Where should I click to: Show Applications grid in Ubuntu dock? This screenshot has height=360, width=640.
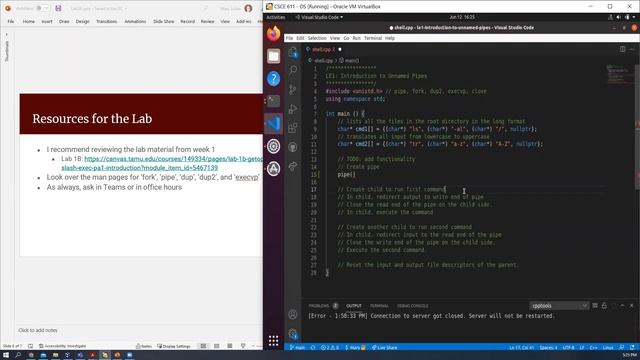tap(273, 340)
